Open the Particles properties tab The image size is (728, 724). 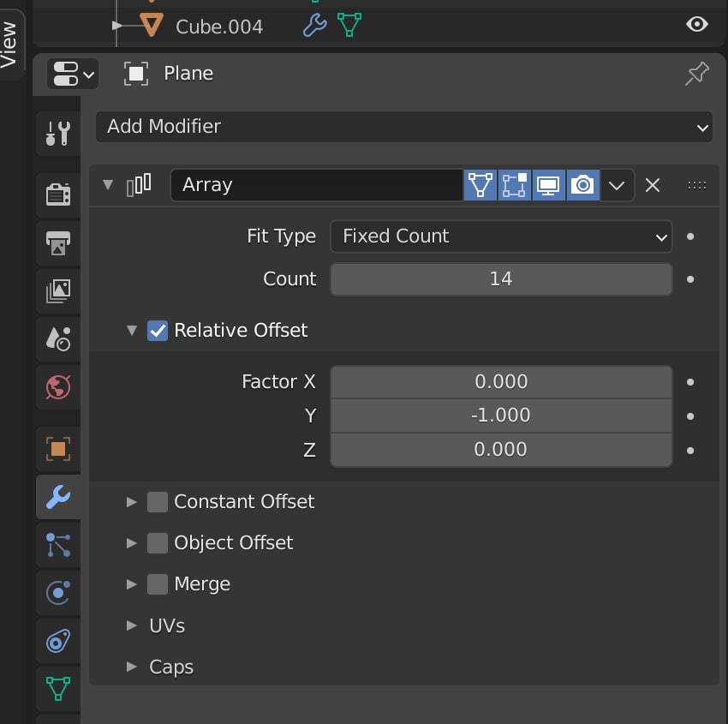[x=58, y=545]
